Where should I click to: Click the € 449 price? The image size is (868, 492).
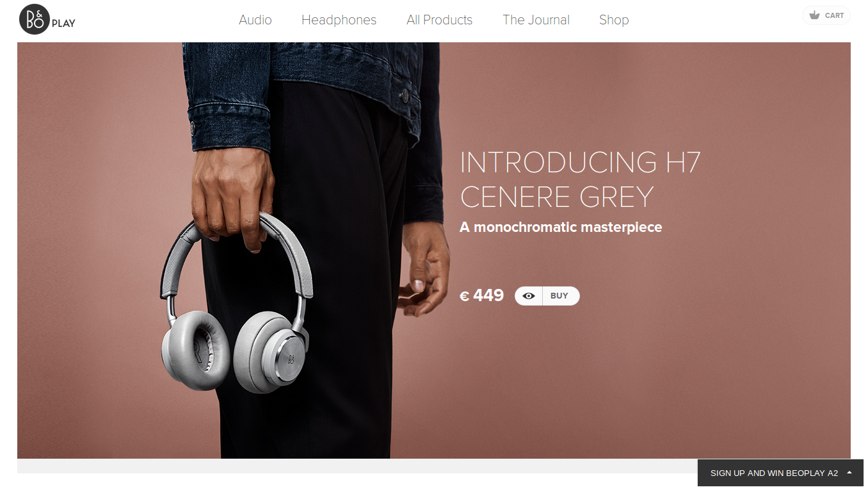[x=482, y=295]
